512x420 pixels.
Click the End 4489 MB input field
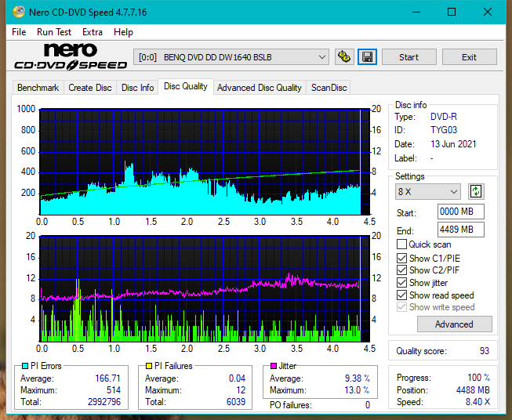coord(461,230)
